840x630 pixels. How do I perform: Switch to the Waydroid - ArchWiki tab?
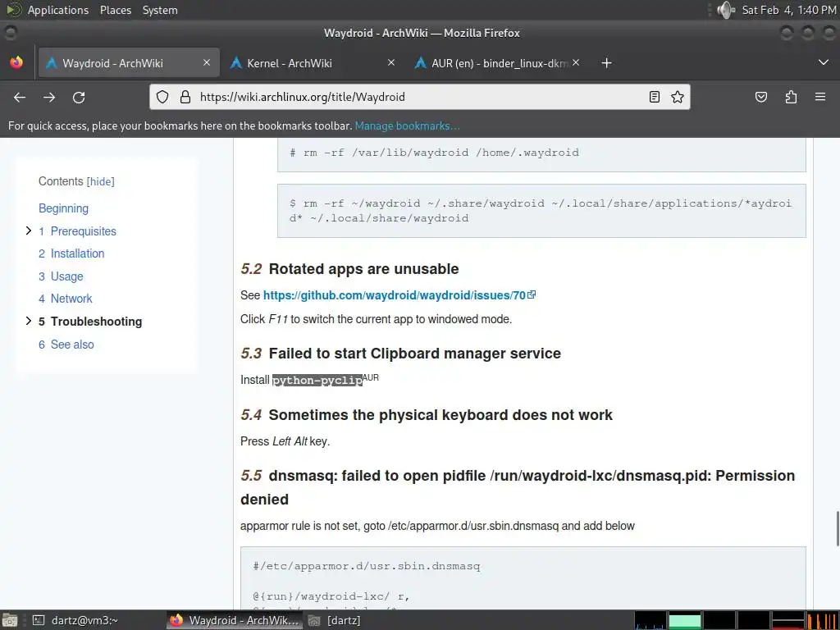pyautogui.click(x=129, y=62)
